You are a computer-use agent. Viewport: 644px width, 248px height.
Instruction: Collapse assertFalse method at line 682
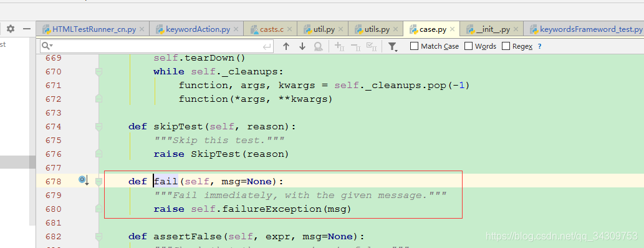coord(99,237)
